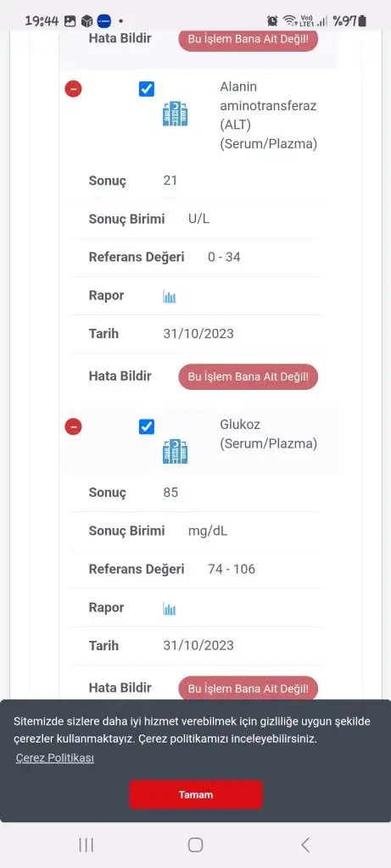Viewport: 391px width, 868px height.
Task: Tap the gallery notification icon in status bar
Action: pyautogui.click(x=70, y=21)
